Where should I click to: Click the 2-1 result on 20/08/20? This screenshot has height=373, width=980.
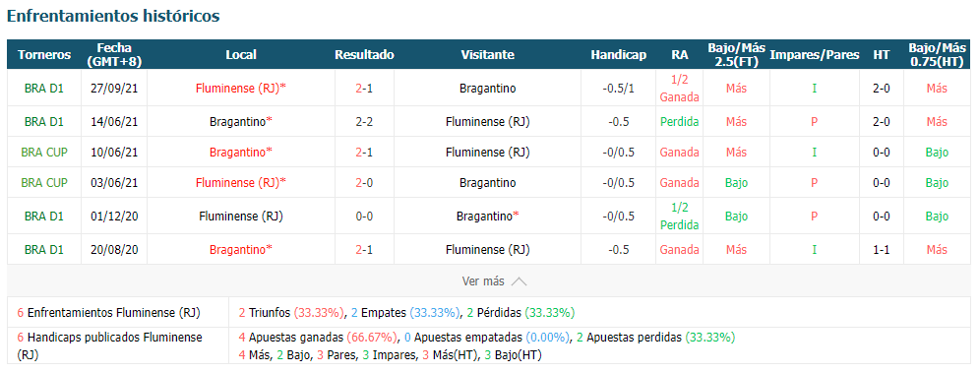[364, 250]
